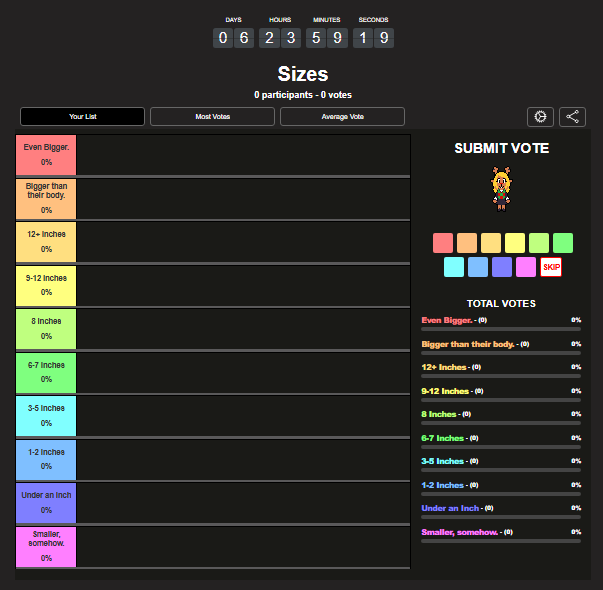Click the Even Bigger vote progress bar
603x590 pixels.
click(501, 329)
